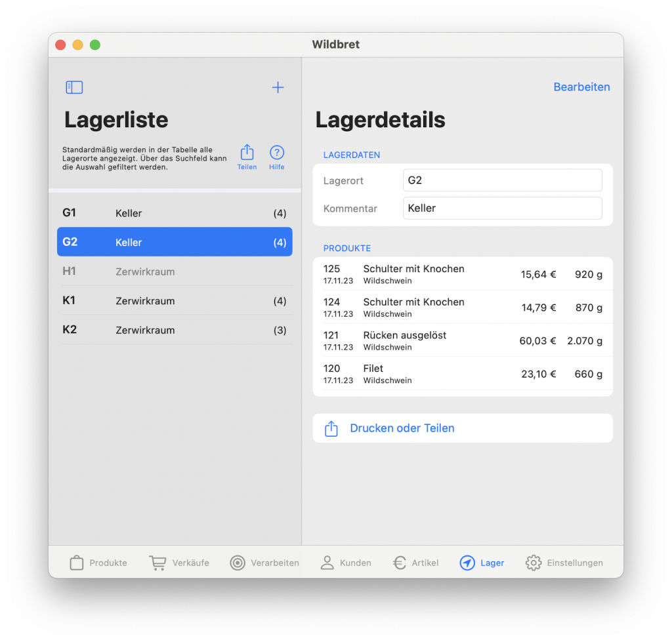This screenshot has width=672, height=642.
Task: Focus the Kommentar input field
Action: click(x=502, y=209)
